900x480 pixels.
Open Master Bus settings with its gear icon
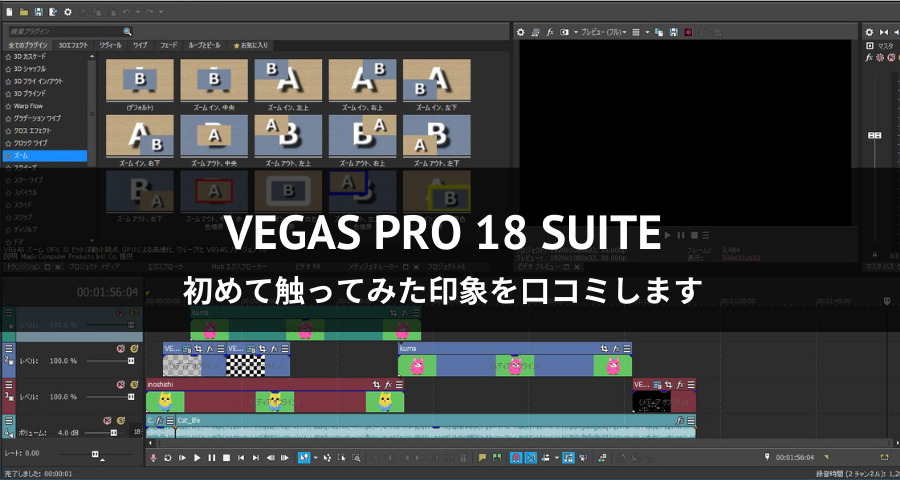[869, 33]
